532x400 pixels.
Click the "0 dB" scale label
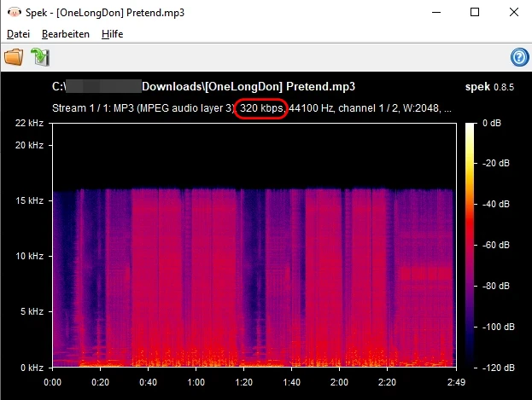point(492,123)
